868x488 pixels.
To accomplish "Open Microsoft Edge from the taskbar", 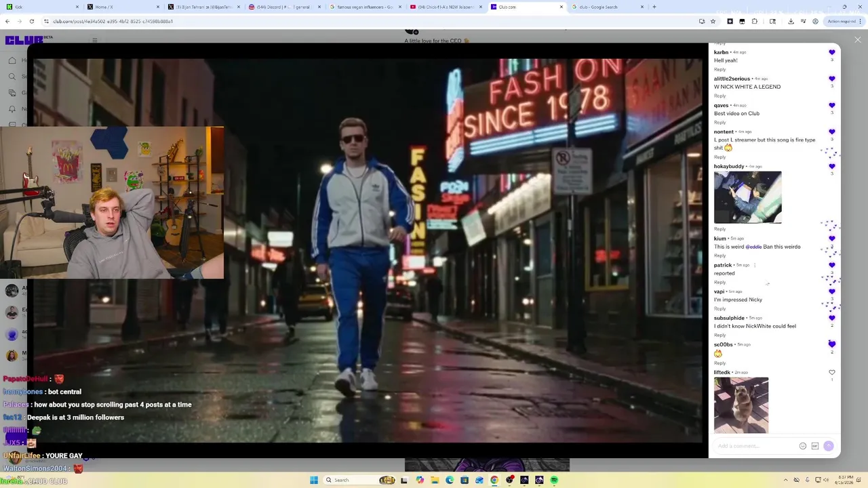I will [x=450, y=480].
